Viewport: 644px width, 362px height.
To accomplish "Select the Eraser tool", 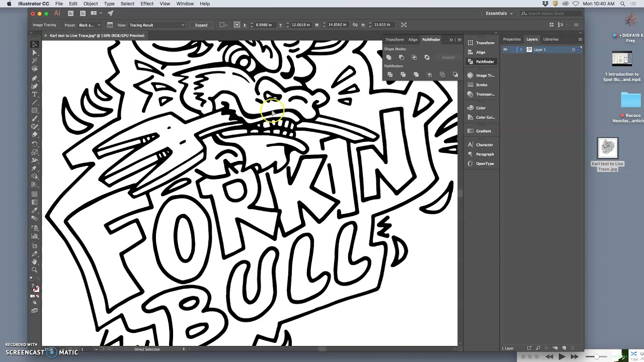I will pos(35,135).
